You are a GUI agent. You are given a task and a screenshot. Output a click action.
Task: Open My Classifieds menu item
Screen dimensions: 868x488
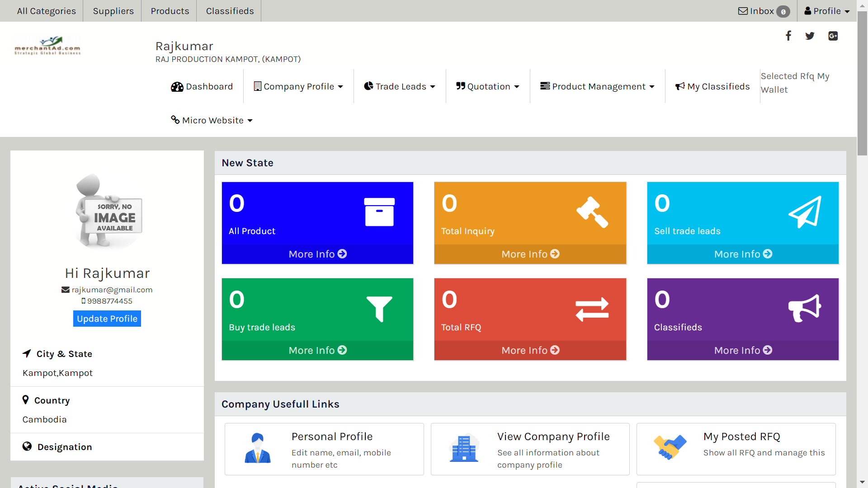pos(712,86)
